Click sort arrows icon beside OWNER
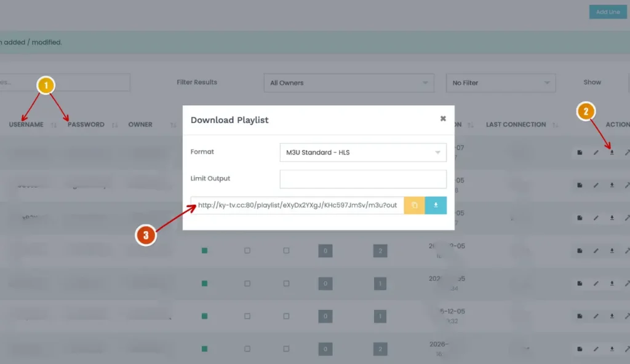 click(173, 125)
